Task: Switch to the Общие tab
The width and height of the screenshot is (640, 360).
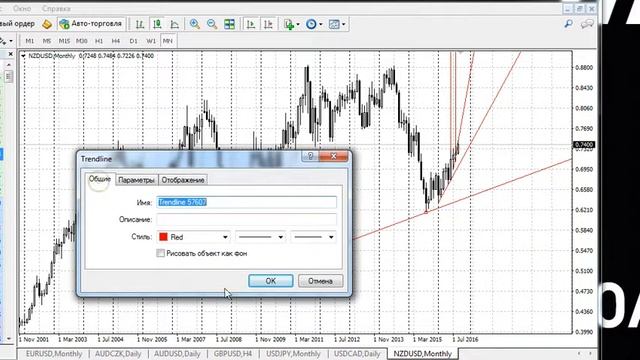Action: click(100, 179)
